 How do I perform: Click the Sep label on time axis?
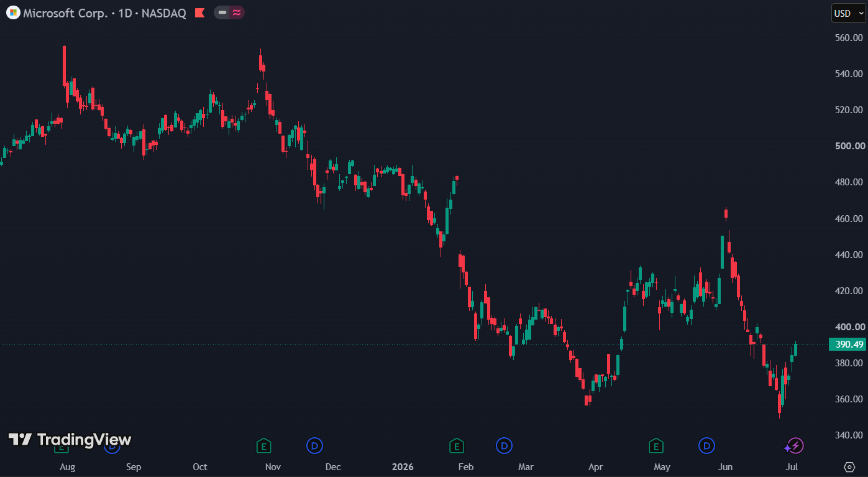[134, 467]
